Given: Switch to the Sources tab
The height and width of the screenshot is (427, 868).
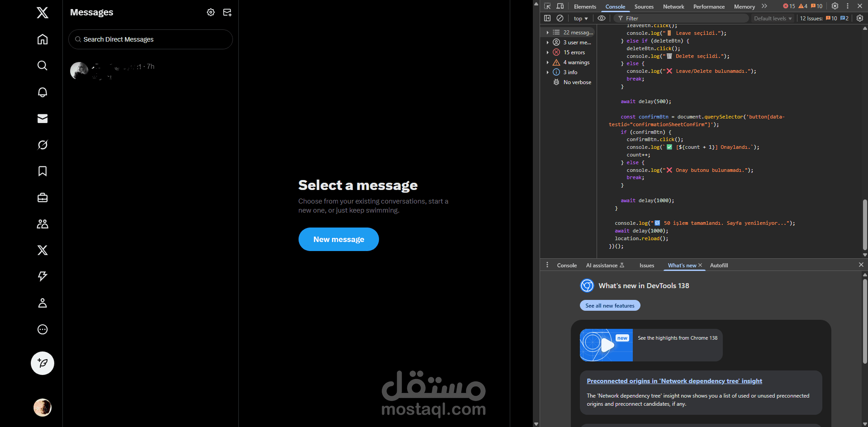Looking at the screenshot, I should pos(644,6).
